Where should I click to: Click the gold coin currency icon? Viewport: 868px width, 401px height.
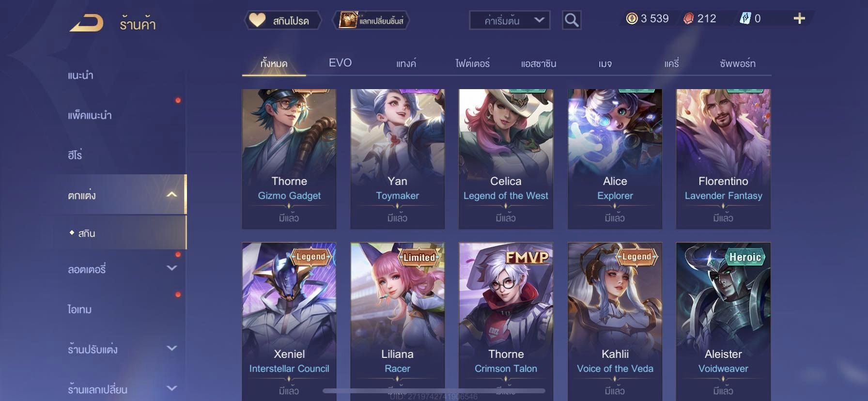coord(632,19)
